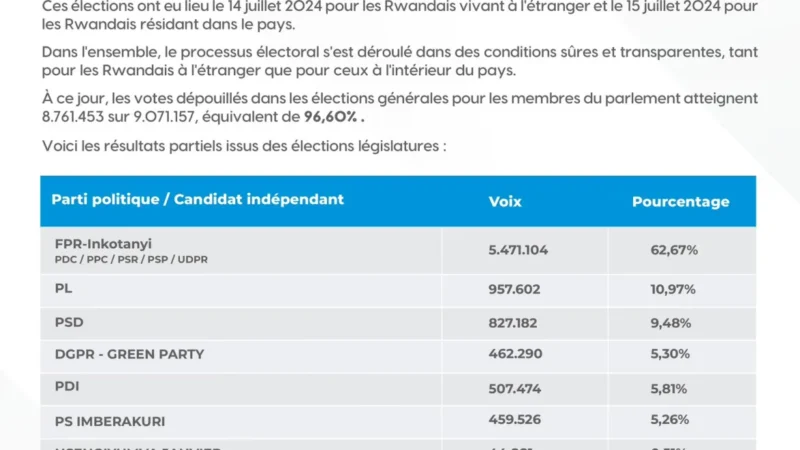Select the DGPR - GREEN PARTY row
The image size is (800, 450).
(398, 356)
